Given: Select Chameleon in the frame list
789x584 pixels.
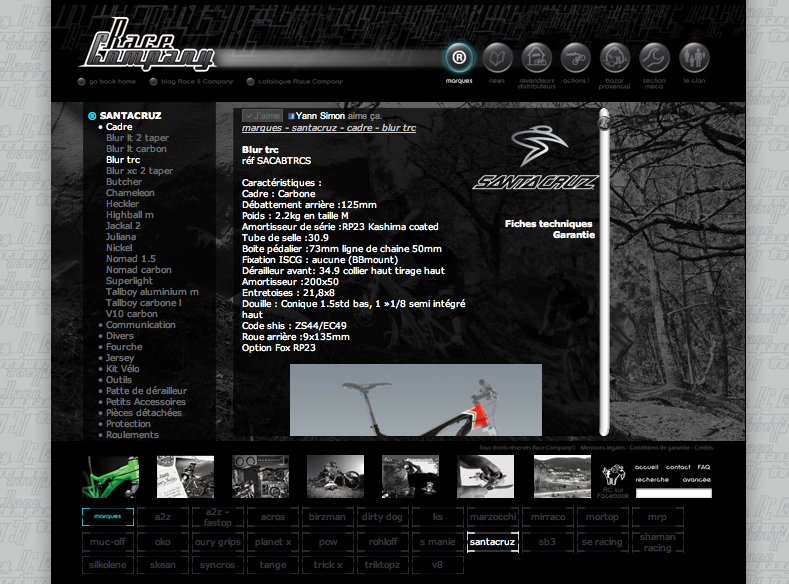Looking at the screenshot, I should tap(130, 193).
